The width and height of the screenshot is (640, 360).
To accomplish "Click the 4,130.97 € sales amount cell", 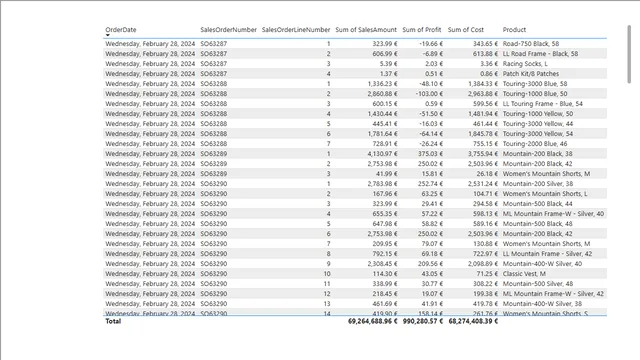I will [382, 154].
